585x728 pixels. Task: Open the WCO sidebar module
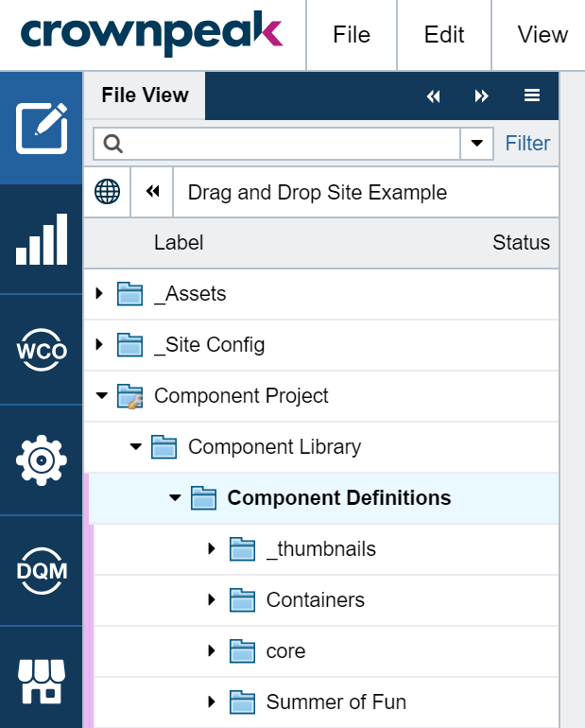tap(42, 350)
